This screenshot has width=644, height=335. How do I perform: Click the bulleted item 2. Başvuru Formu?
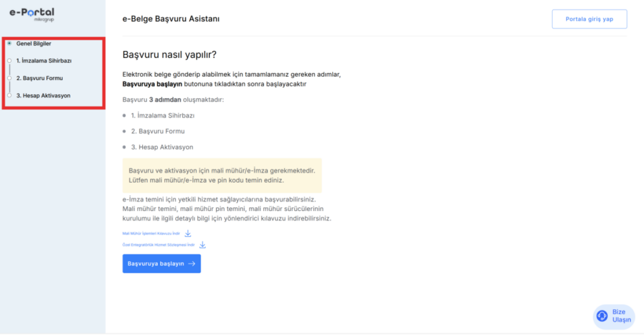[x=158, y=131]
